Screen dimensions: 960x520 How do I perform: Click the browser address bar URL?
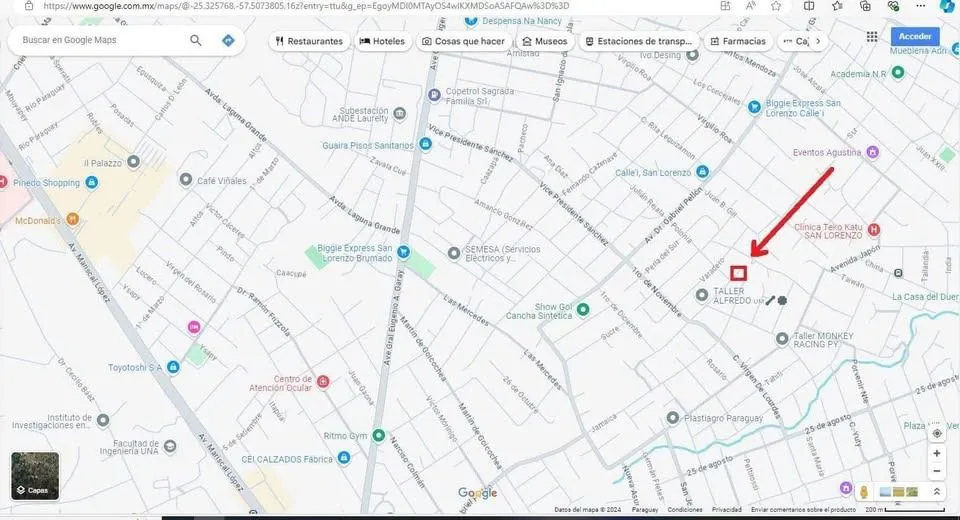(x=306, y=6)
